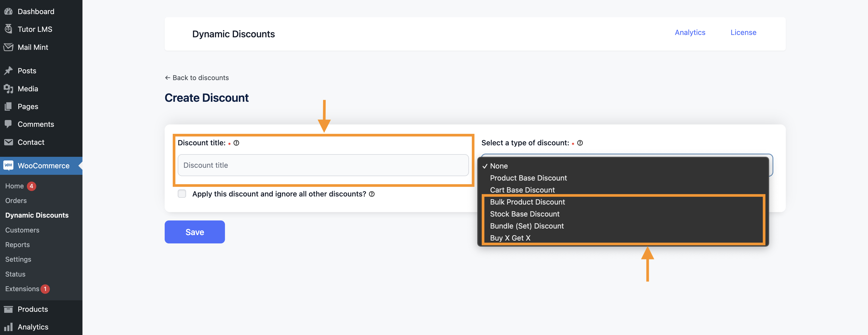Image resolution: width=868 pixels, height=335 pixels.
Task: Click the Comments icon in sidebar
Action: (8, 123)
